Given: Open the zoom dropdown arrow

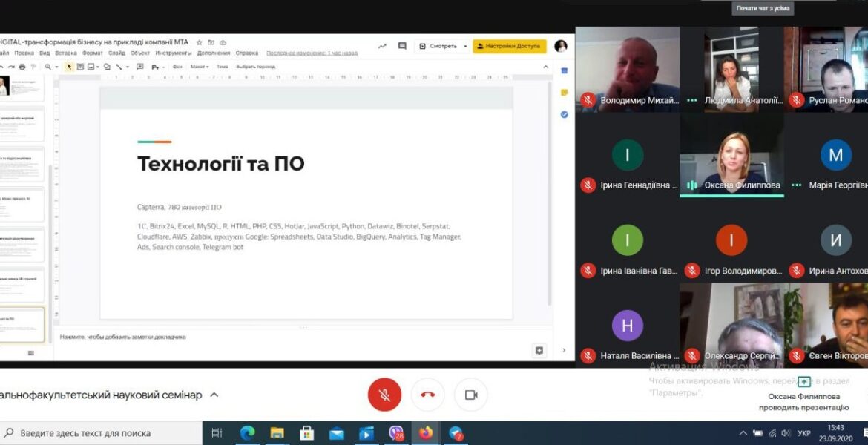Looking at the screenshot, I should point(56,67).
